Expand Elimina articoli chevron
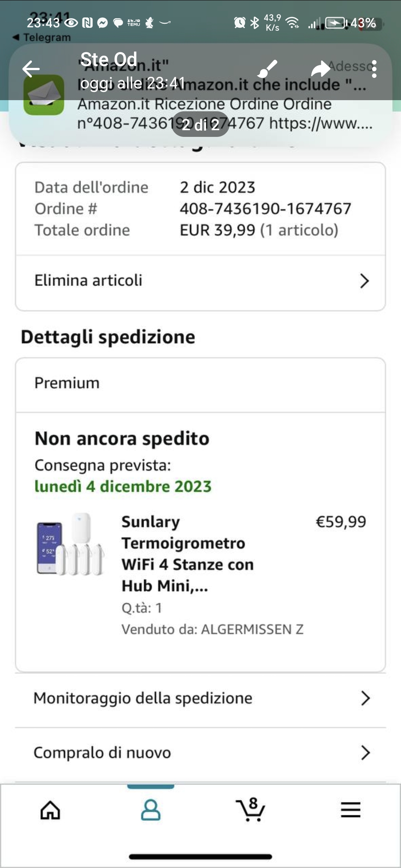Screen dimensions: 401x868 365,281
